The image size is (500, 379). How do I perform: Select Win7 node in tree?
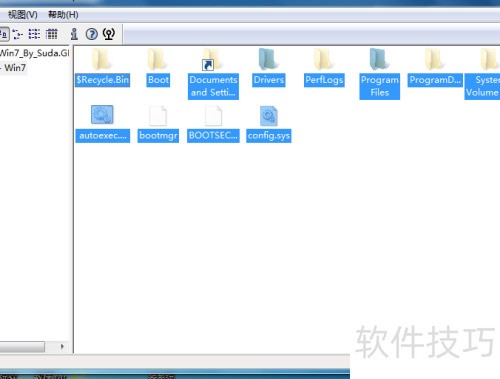tap(15, 68)
